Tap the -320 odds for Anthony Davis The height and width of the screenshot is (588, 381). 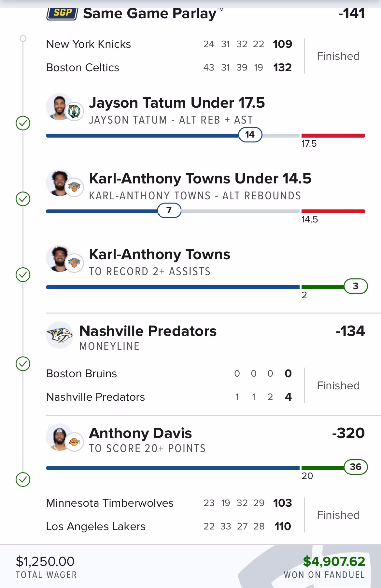click(x=348, y=433)
